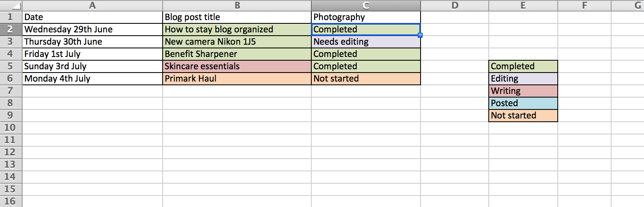Select the Photography header cell
This screenshot has height=207, width=644.
click(x=366, y=17)
